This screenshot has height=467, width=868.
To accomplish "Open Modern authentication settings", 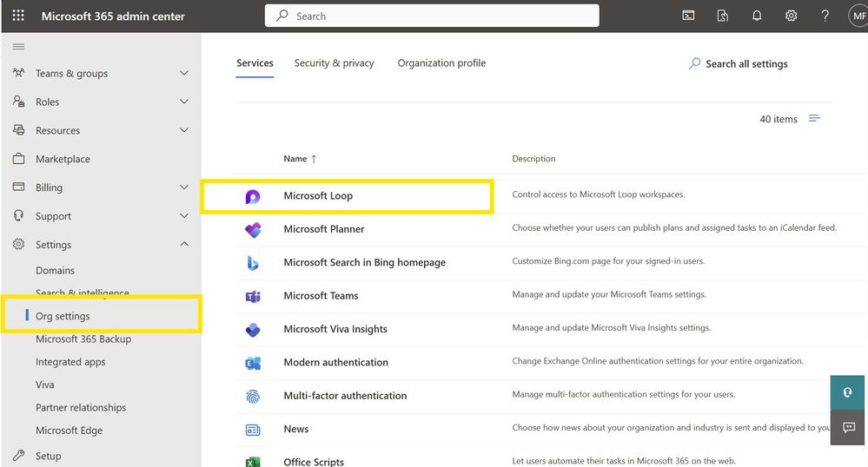I will (x=335, y=363).
